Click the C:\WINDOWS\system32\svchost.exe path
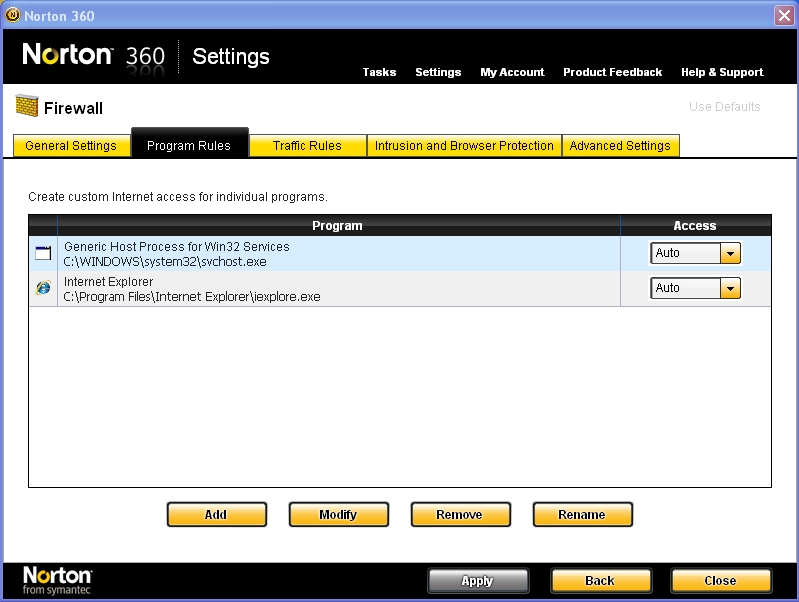 point(165,262)
